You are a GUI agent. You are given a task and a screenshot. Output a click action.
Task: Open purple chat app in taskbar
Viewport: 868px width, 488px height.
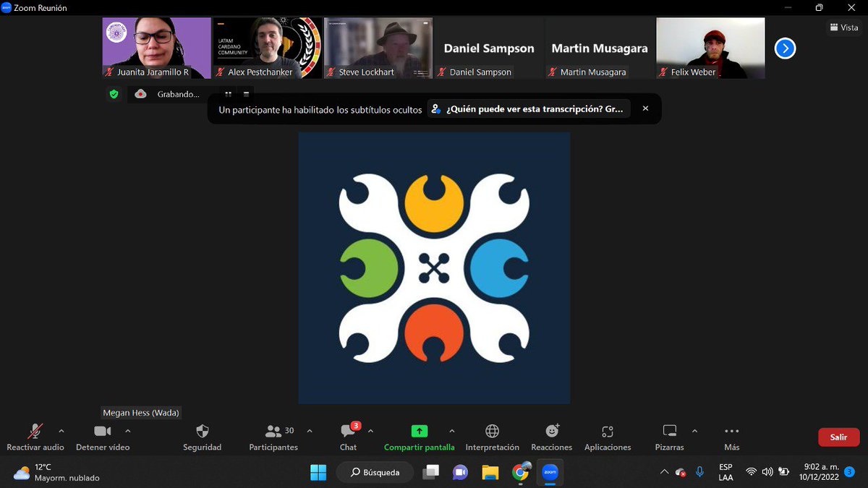coord(460,473)
